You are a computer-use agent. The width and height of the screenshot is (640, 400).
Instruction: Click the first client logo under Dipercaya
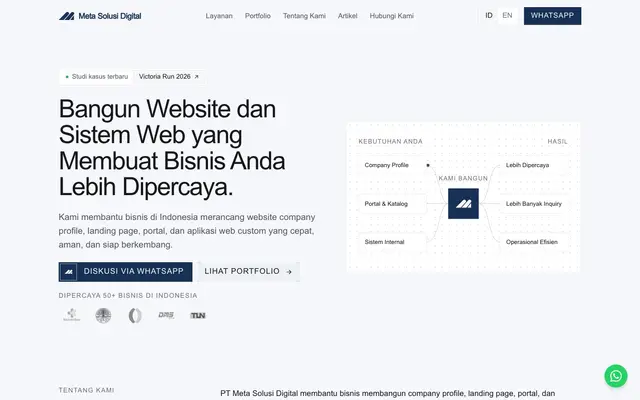71,315
